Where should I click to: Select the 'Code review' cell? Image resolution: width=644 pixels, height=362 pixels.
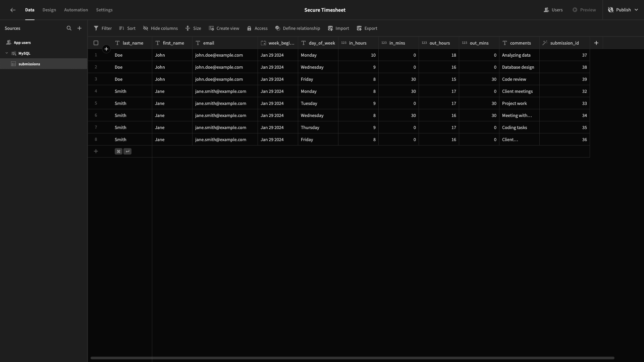tap(519, 79)
